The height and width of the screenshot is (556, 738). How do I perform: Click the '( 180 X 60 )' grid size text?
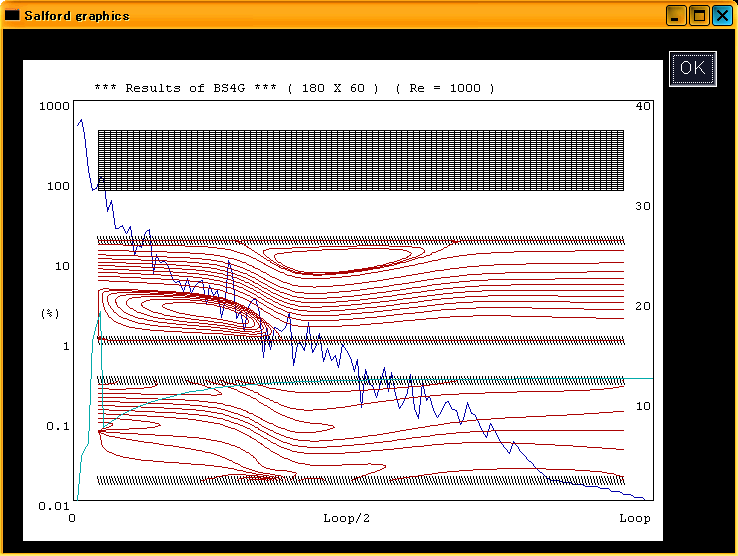(333, 88)
